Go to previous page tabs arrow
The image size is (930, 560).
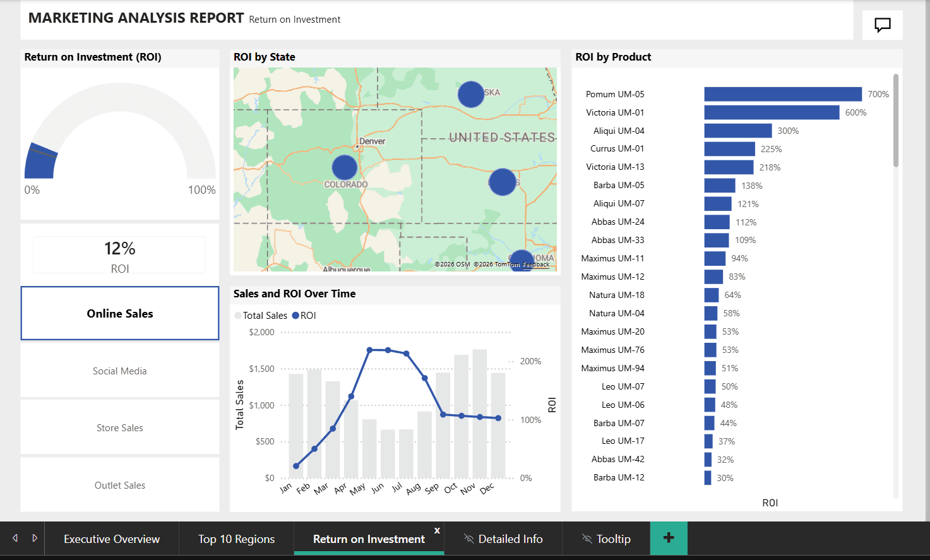(x=15, y=539)
